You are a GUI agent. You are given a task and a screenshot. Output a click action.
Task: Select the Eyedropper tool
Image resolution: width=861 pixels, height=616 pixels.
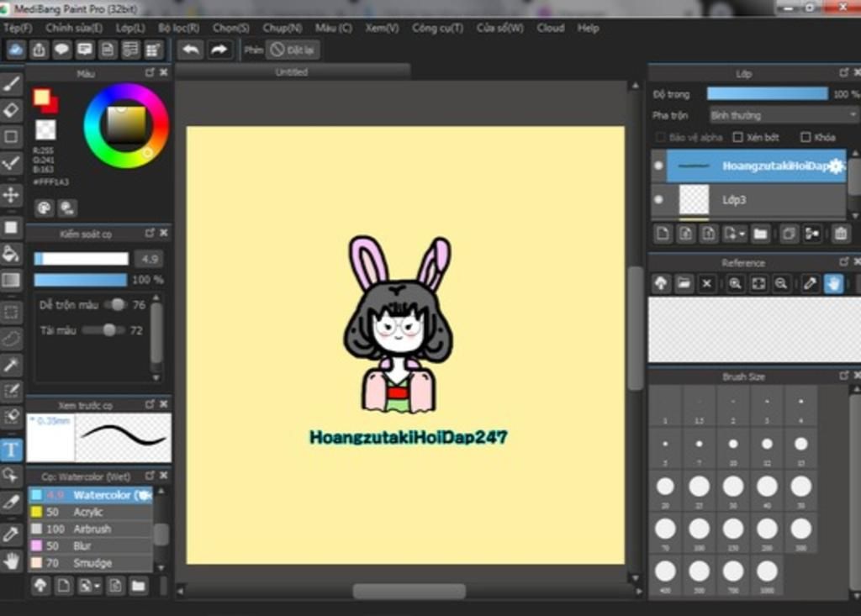[11, 534]
